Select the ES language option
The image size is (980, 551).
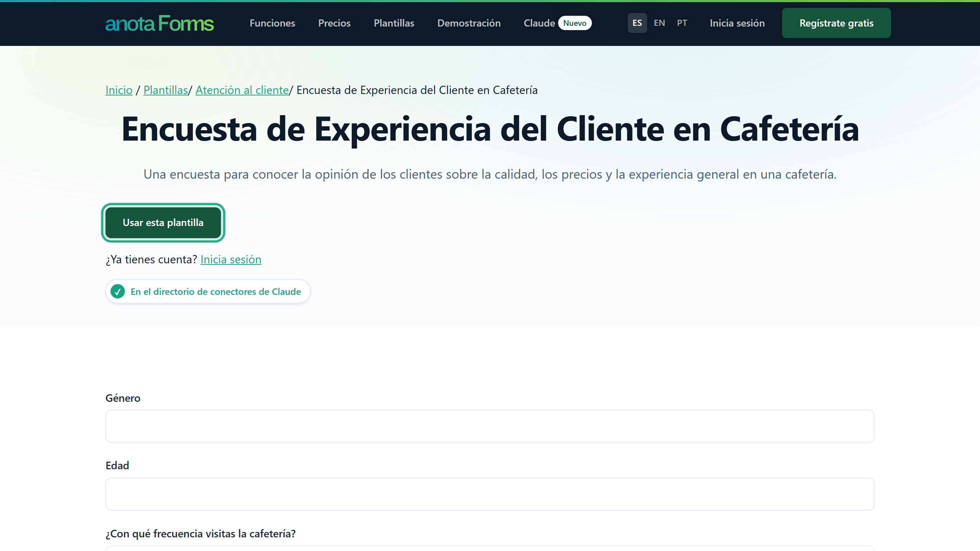pyautogui.click(x=637, y=23)
